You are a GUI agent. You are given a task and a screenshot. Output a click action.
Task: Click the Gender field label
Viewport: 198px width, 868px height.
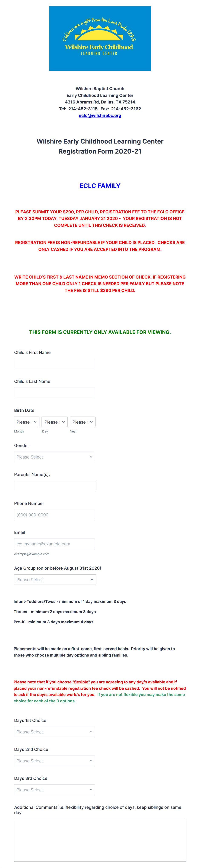[x=22, y=445]
